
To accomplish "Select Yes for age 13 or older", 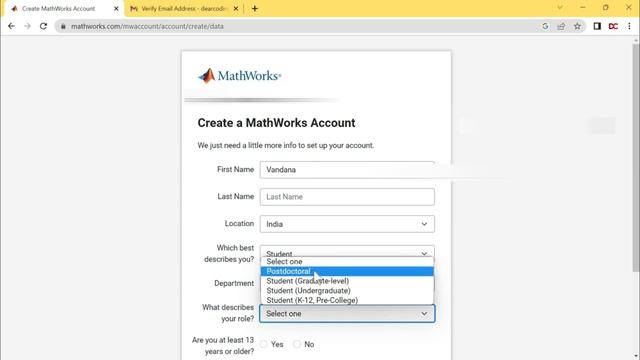I will (x=264, y=344).
